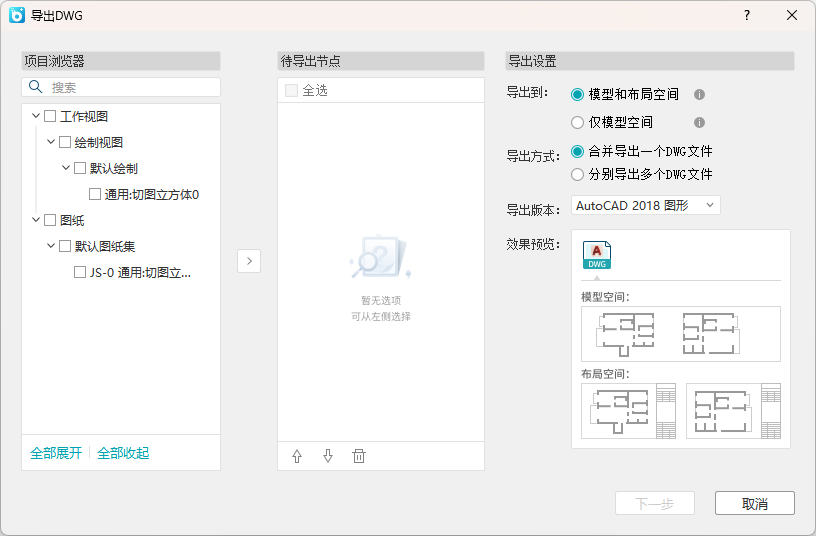Click the 全部展开 link
This screenshot has width=816, height=536.
[x=56, y=453]
